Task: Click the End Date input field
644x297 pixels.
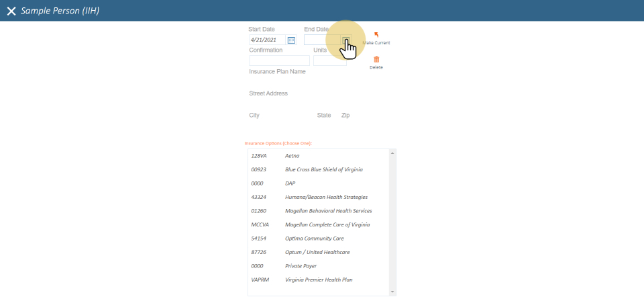Action: point(322,40)
